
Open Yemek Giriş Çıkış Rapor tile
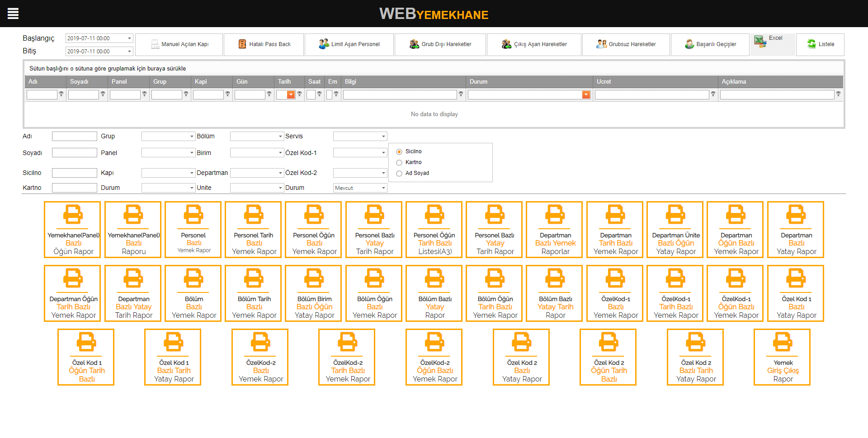point(783,357)
